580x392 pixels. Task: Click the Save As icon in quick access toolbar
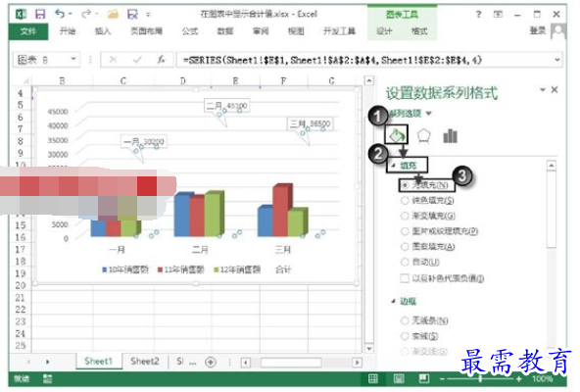tap(132, 14)
